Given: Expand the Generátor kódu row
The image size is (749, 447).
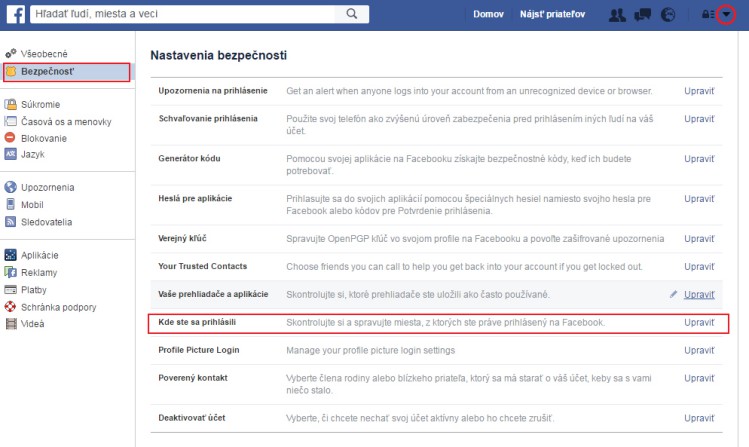Looking at the screenshot, I should click(x=436, y=165).
